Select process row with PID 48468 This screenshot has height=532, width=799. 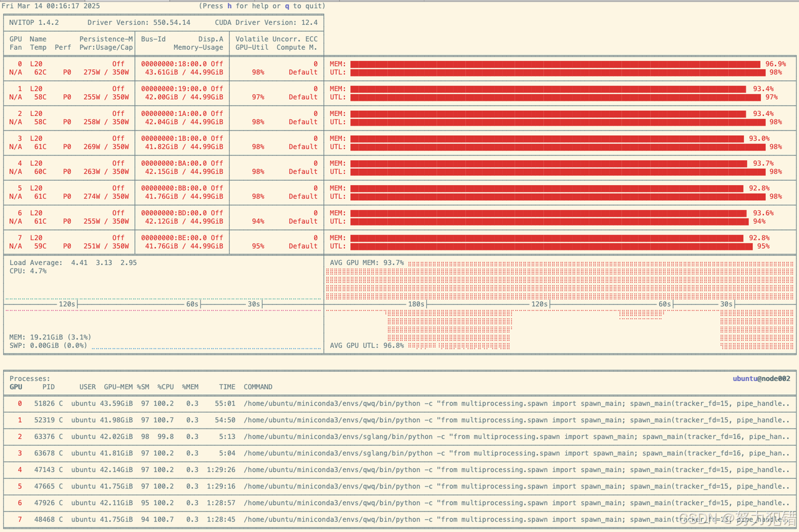(x=399, y=520)
